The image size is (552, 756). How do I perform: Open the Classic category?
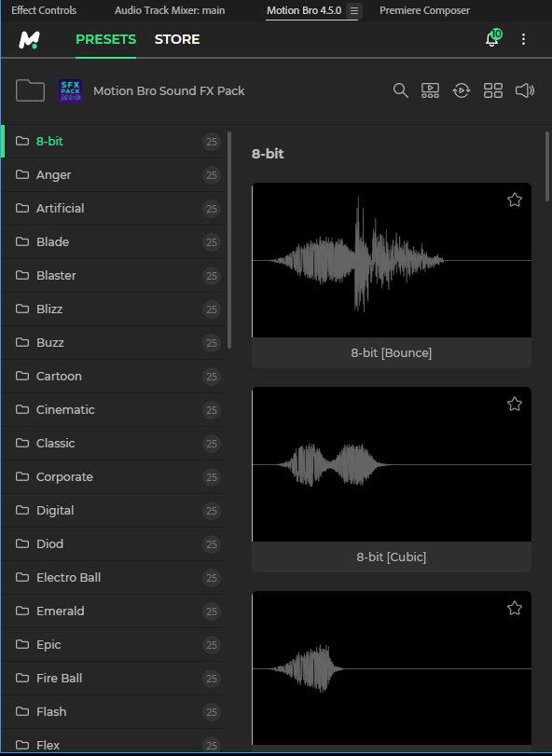(114, 443)
